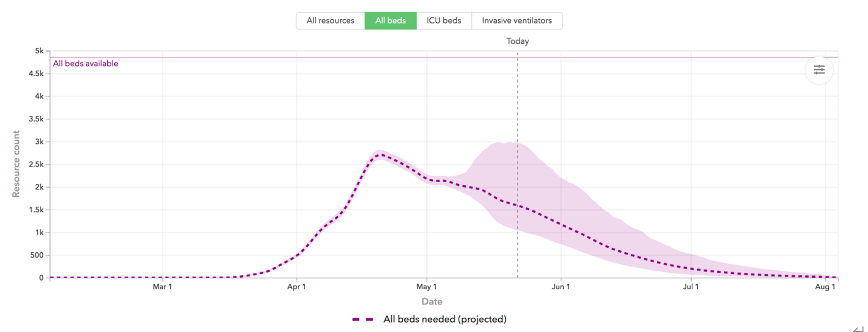
Task: Click the All beds available line label
Action: click(86, 64)
